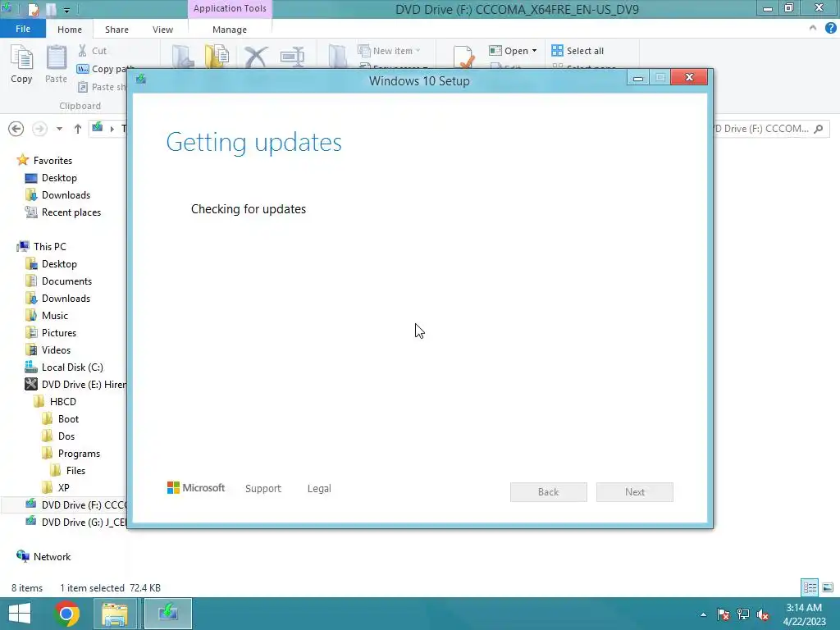
Task: Click the Copy to folder icon
Action: tap(217, 57)
